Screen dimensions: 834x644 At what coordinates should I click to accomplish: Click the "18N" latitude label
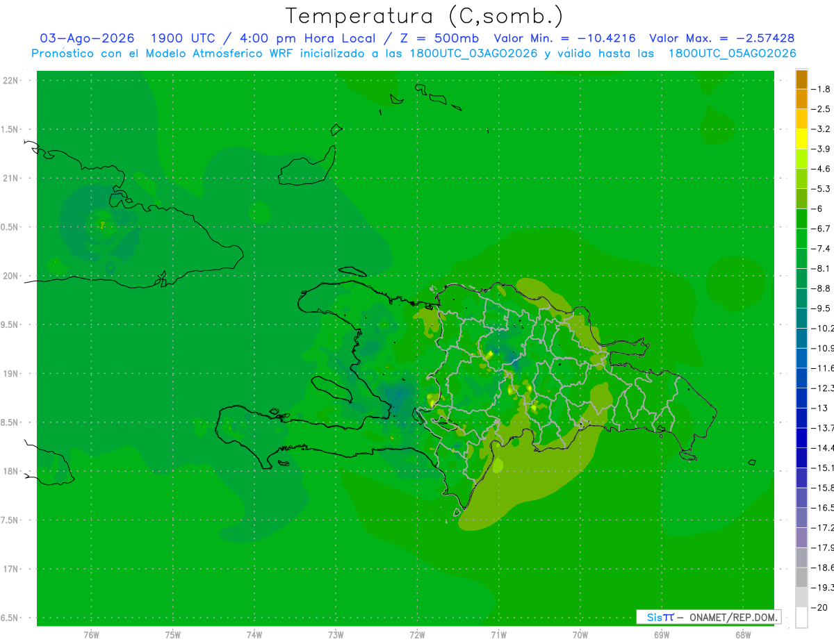11,472
